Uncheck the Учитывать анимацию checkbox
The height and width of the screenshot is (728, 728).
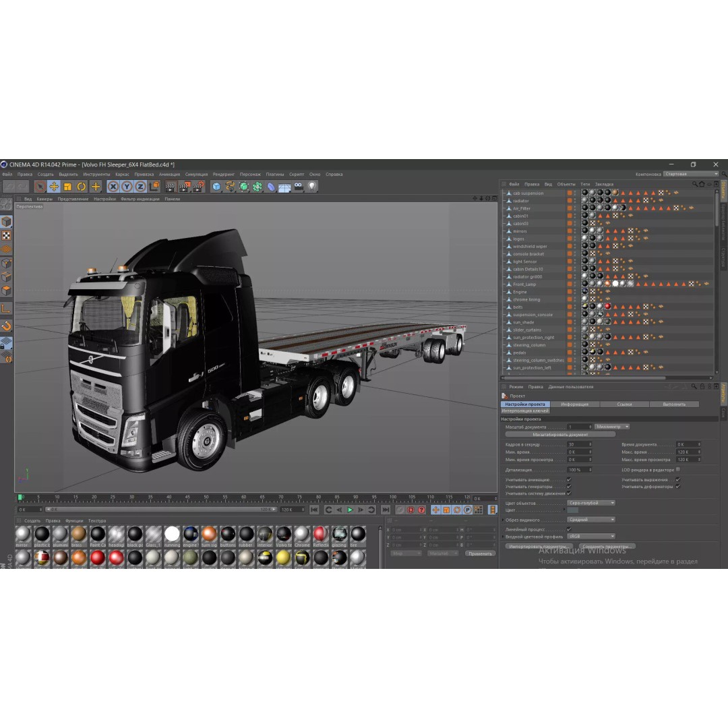pyautogui.click(x=569, y=479)
